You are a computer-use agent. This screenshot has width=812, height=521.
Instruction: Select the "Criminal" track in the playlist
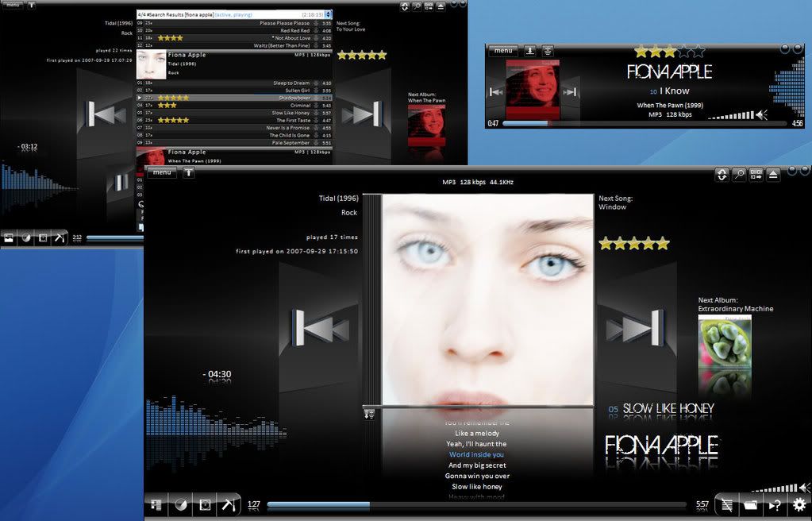(x=234, y=106)
